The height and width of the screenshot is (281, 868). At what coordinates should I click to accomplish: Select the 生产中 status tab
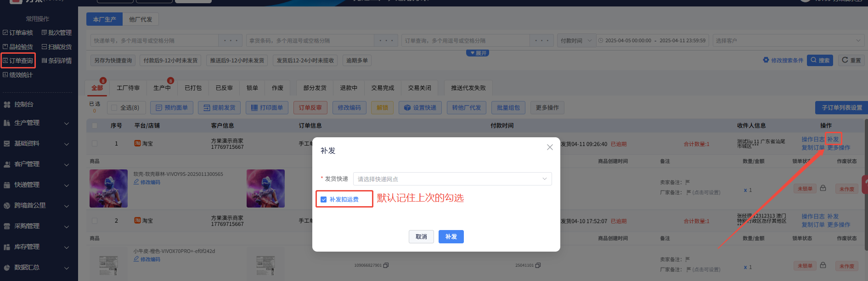tap(162, 88)
